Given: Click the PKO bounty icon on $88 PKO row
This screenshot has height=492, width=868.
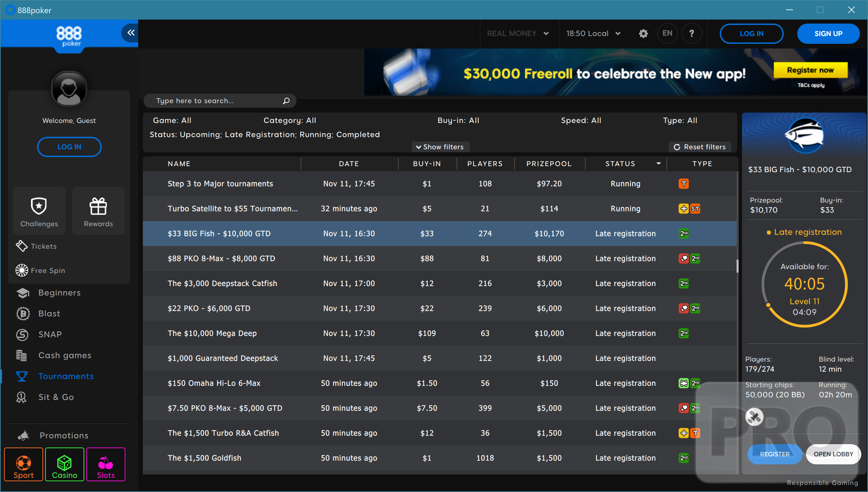Looking at the screenshot, I should click(x=684, y=258).
